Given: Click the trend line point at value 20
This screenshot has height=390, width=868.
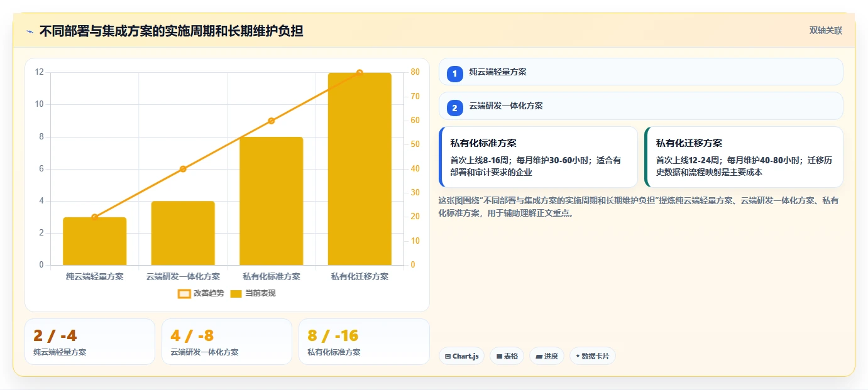Looking at the screenshot, I should (x=95, y=217).
